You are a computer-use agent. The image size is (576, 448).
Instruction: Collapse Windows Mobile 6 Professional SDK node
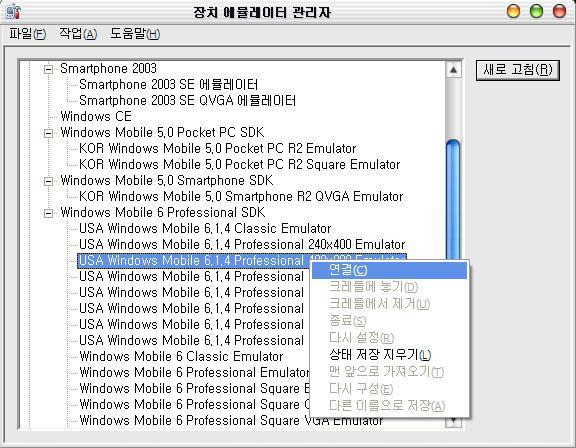48,213
